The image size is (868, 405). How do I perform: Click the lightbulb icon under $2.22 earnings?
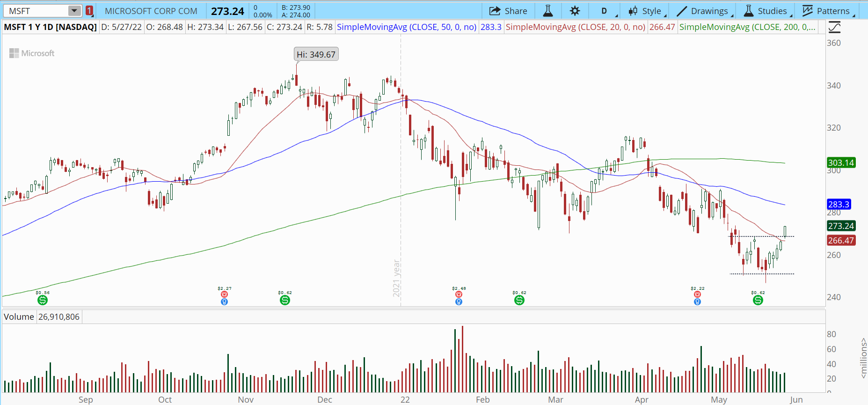(697, 302)
